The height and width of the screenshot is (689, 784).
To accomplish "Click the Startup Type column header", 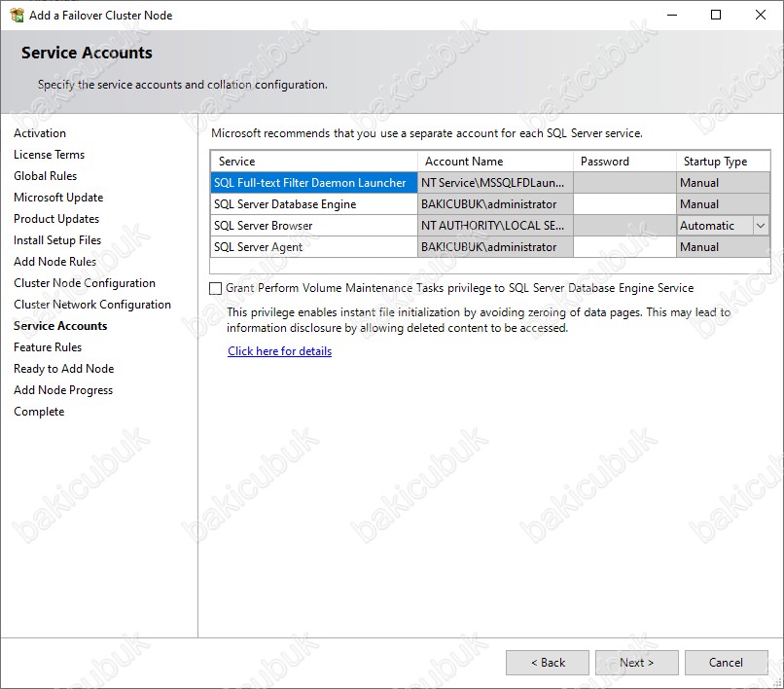I will (x=723, y=162).
